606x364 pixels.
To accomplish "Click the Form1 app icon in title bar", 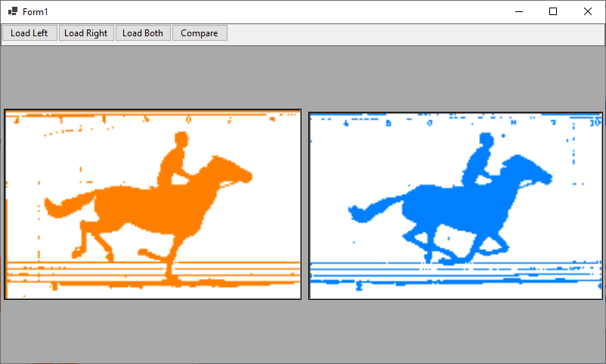I will click(13, 11).
